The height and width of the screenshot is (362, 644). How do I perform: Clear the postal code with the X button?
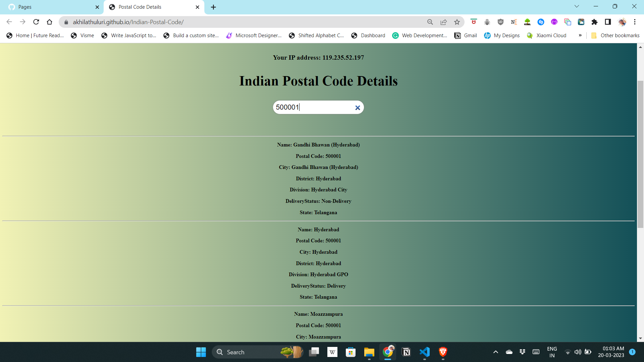click(x=357, y=107)
